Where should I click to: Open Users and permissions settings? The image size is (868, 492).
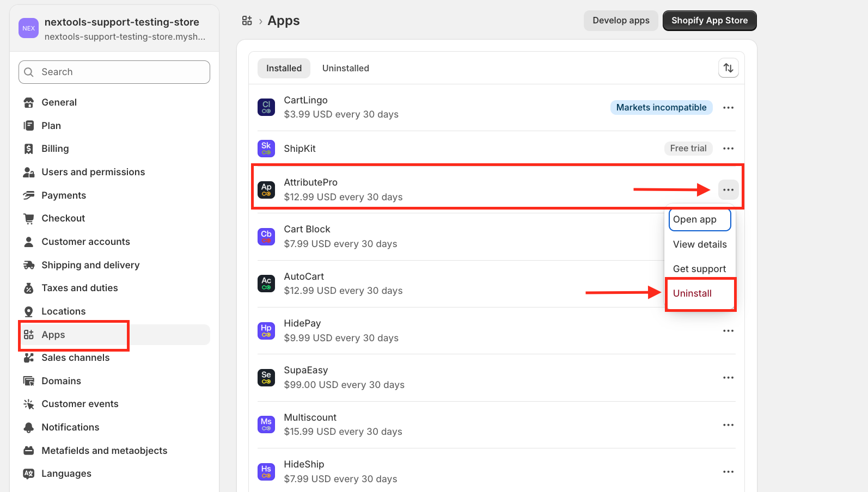coord(93,172)
